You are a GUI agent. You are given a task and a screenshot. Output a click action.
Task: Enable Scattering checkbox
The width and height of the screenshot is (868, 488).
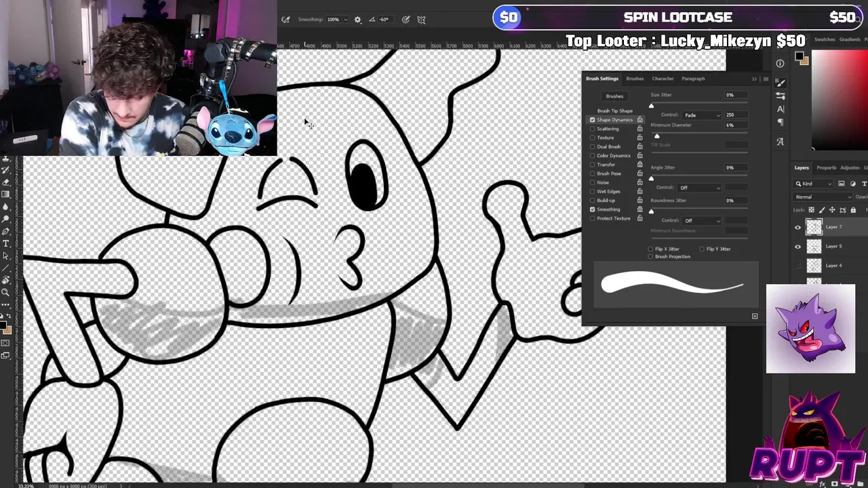(x=593, y=129)
